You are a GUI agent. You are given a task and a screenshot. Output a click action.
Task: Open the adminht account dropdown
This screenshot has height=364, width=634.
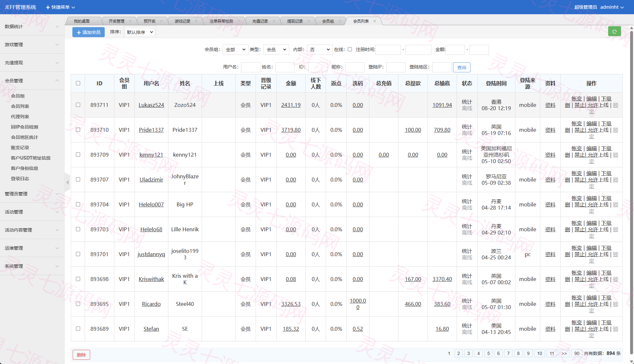point(612,7)
